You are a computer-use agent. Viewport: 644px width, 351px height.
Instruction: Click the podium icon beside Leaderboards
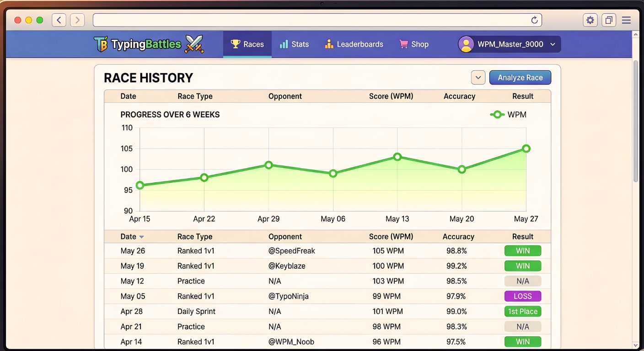[329, 44]
